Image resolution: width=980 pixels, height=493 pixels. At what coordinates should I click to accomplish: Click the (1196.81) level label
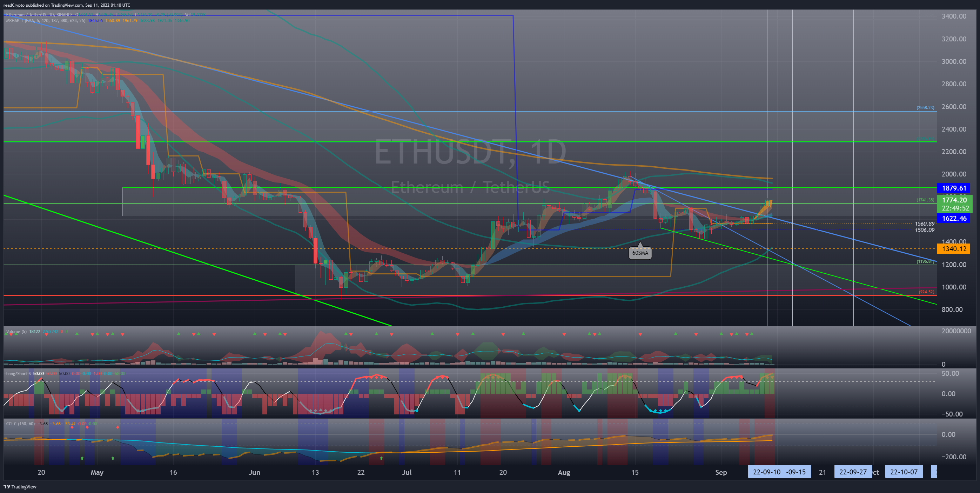[925, 261]
